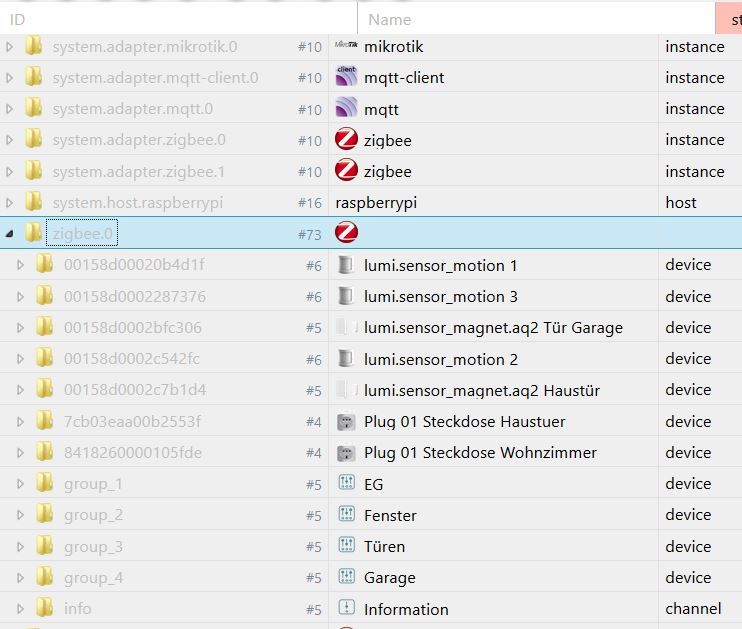Viewport: 742px width, 629px height.
Task: Click the 'raspberrypi' name cell
Action: 376,203
